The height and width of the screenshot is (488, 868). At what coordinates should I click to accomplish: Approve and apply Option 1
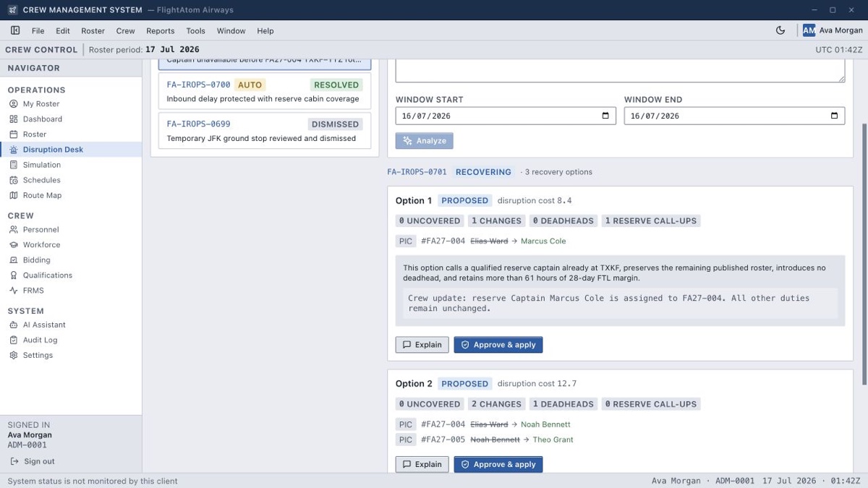pyautogui.click(x=498, y=345)
